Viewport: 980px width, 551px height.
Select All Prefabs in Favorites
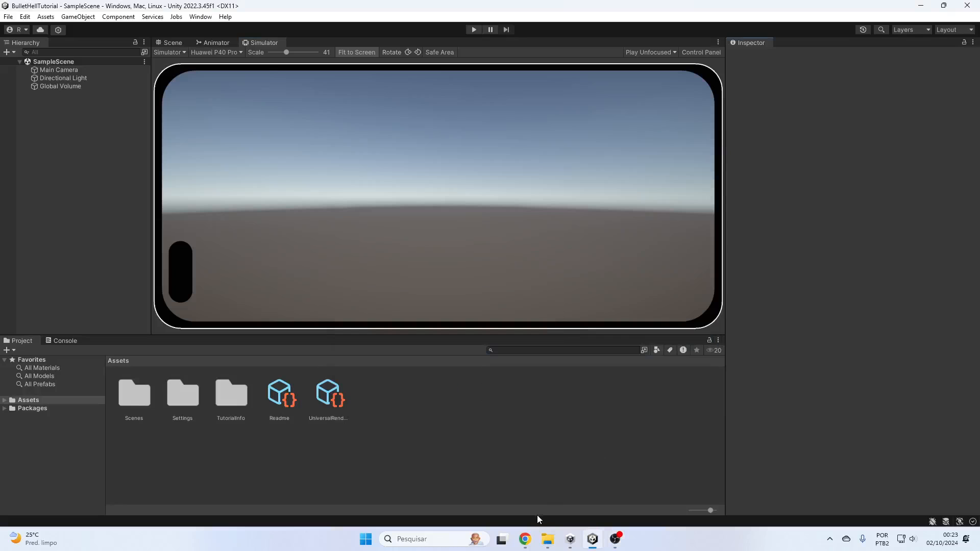40,384
